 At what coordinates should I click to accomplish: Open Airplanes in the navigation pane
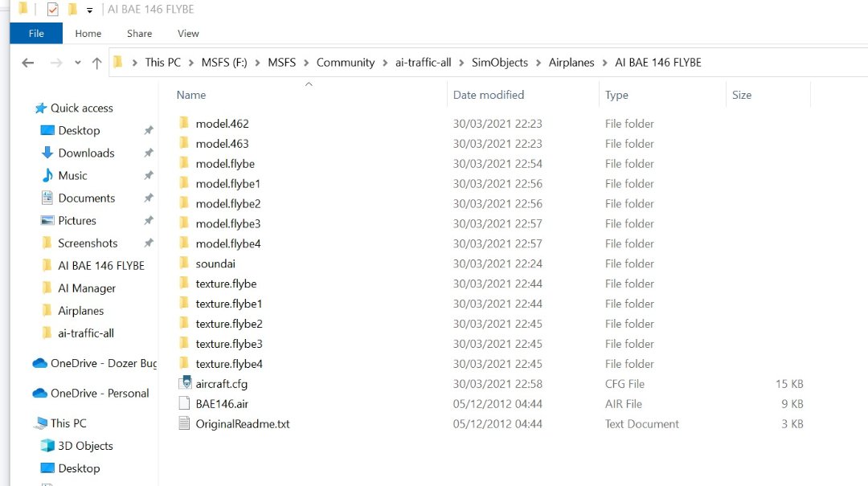tap(81, 311)
